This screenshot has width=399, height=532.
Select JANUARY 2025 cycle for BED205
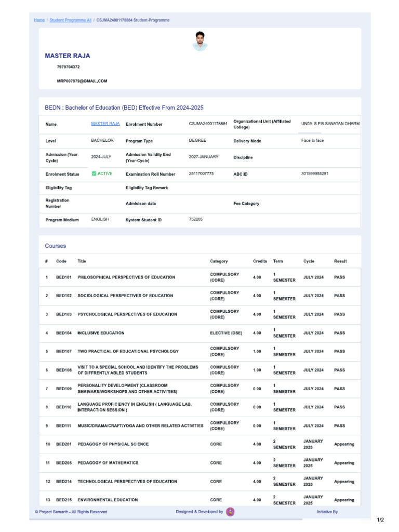[313, 463]
